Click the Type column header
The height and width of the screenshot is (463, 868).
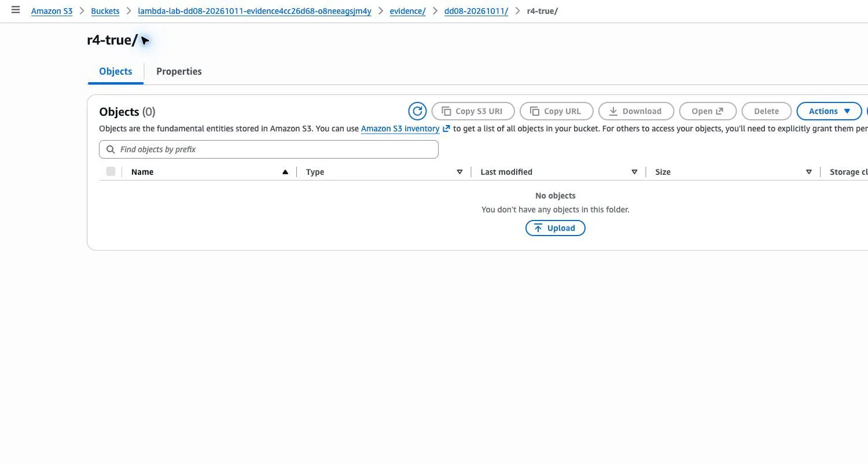[x=315, y=172]
